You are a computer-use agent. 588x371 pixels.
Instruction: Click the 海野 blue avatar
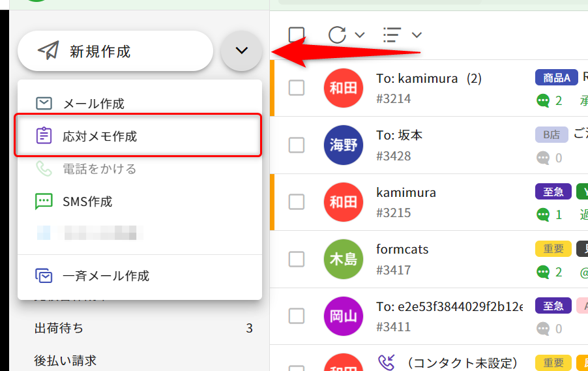[343, 145]
